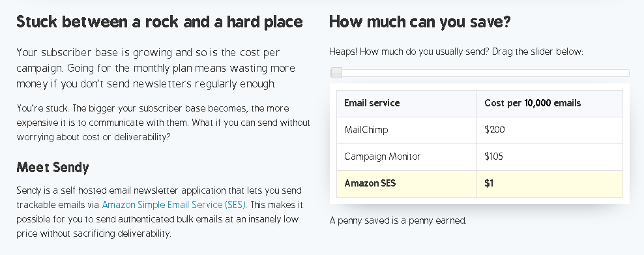Click the Cost per 10,000 emails header
The width and height of the screenshot is (644, 255).
click(549, 104)
